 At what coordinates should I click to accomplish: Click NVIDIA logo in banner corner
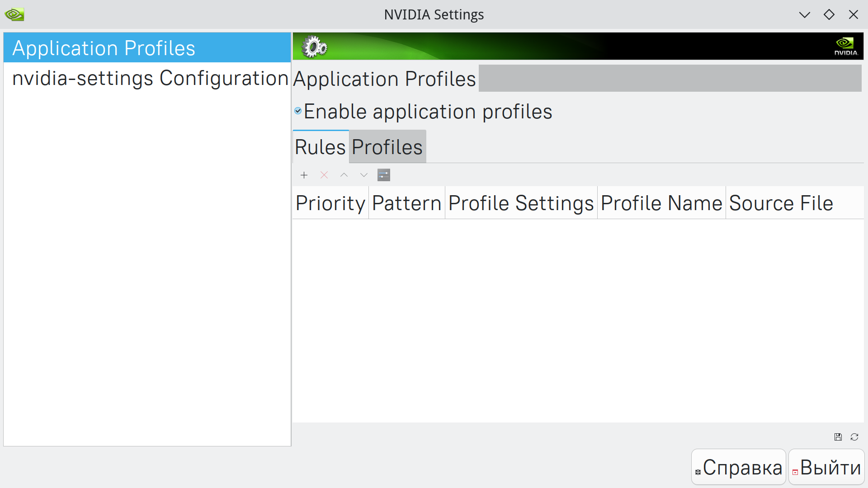[x=845, y=46]
